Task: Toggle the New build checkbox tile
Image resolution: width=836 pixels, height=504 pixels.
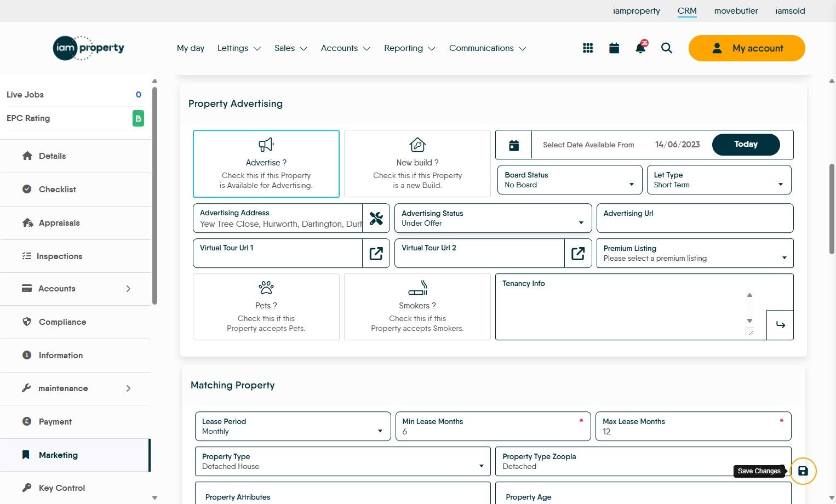Action: click(x=417, y=164)
